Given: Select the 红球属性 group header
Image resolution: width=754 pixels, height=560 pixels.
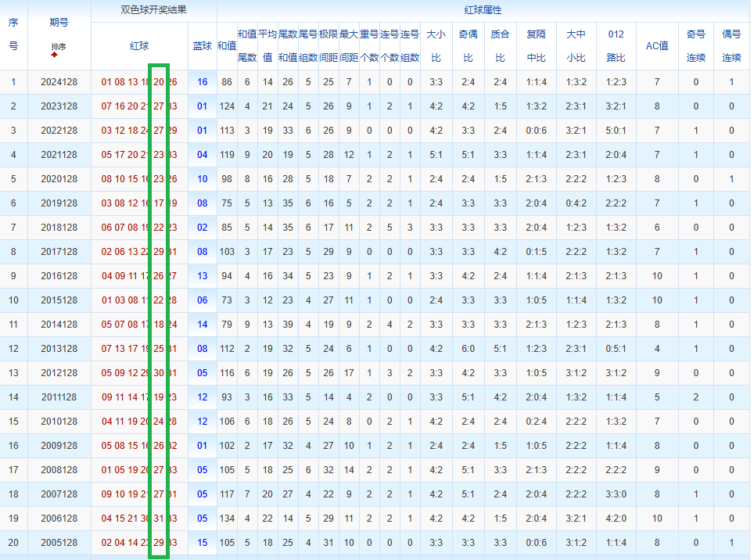Looking at the screenshot, I should (x=483, y=10).
